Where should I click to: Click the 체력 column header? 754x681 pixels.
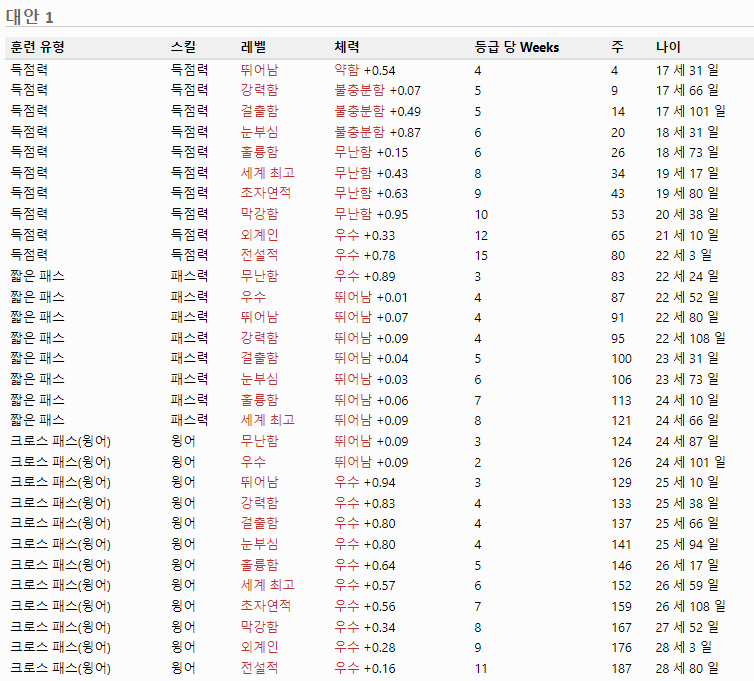pos(347,47)
